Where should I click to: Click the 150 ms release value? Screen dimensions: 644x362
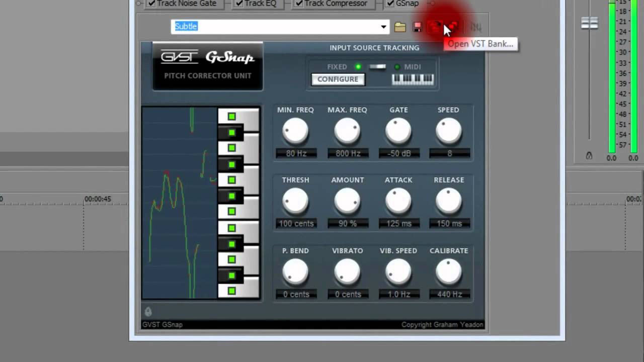point(449,224)
